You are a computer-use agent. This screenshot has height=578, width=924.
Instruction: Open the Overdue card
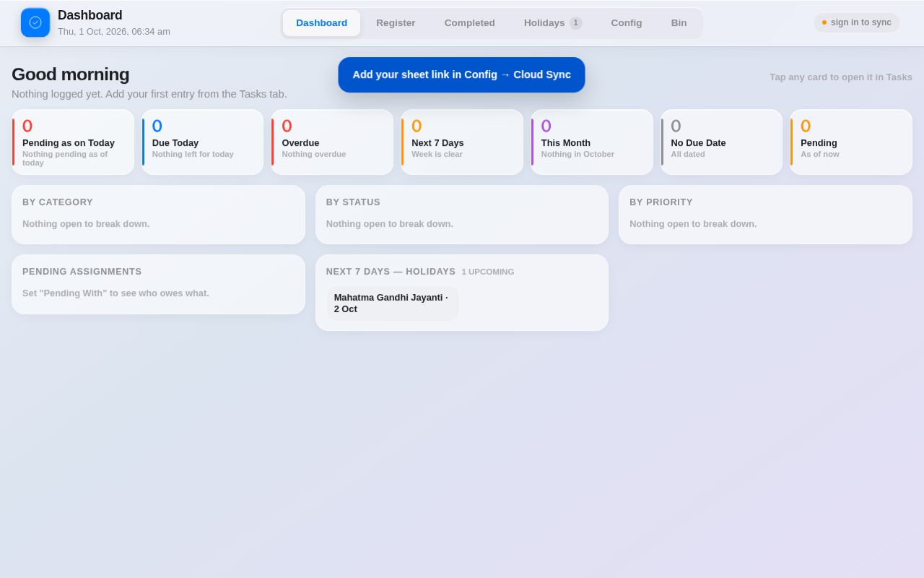click(x=332, y=142)
